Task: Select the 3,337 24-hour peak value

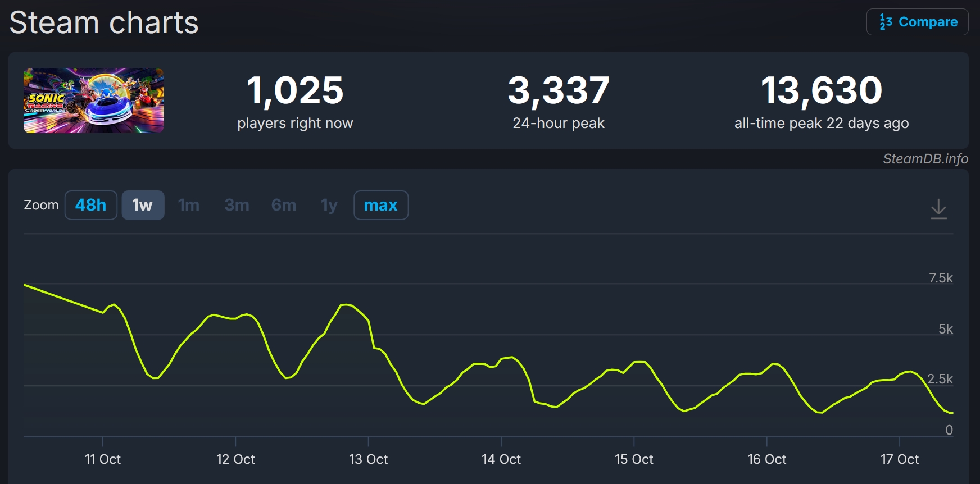Action: (559, 90)
